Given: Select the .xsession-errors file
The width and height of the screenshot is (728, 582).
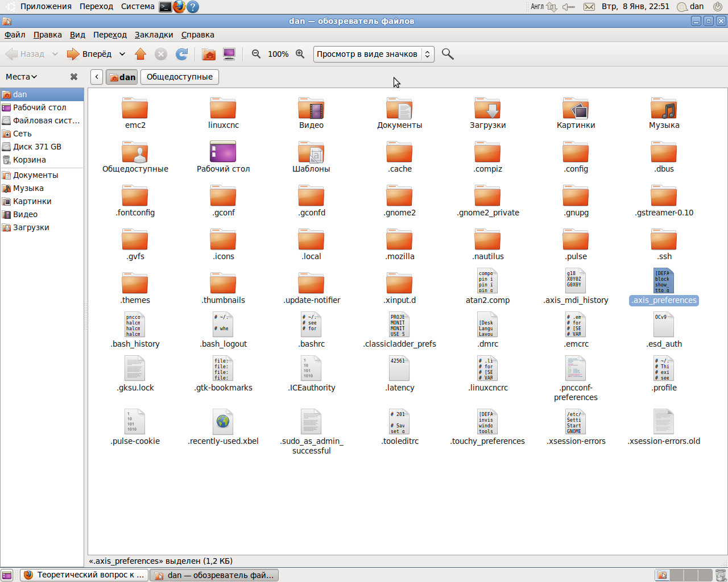Looking at the screenshot, I should 576,427.
